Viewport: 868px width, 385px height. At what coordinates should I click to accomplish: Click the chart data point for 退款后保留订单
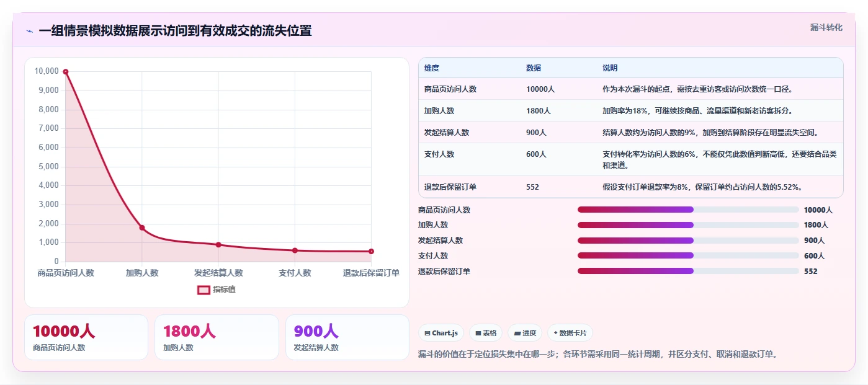371,251
